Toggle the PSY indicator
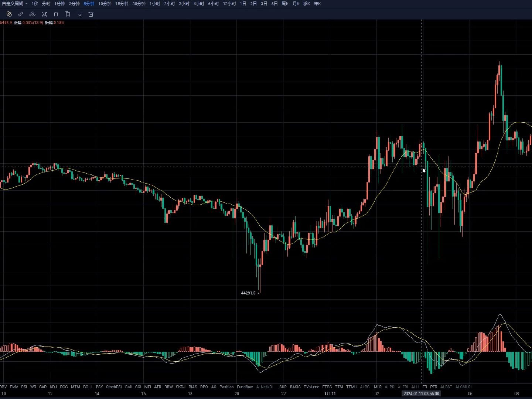Image resolution: width=532 pixels, height=399 pixels. [99, 387]
